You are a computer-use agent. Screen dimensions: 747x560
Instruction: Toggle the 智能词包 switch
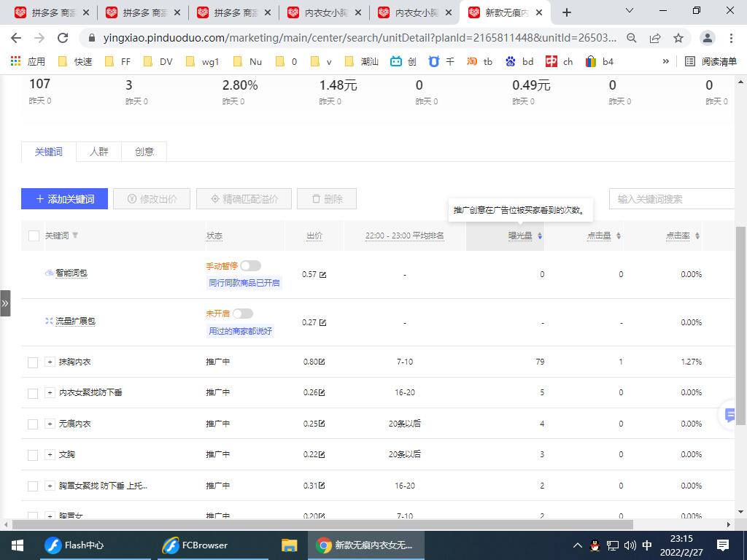tap(251, 265)
